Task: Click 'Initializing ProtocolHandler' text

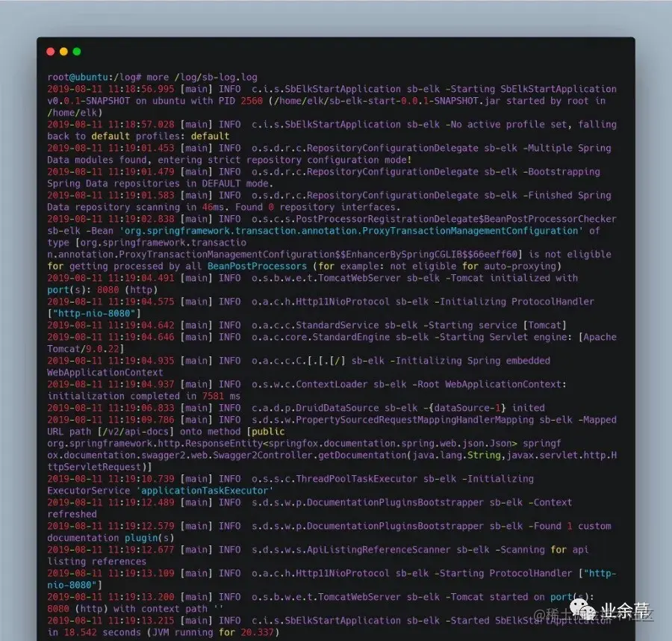Action: (517, 301)
